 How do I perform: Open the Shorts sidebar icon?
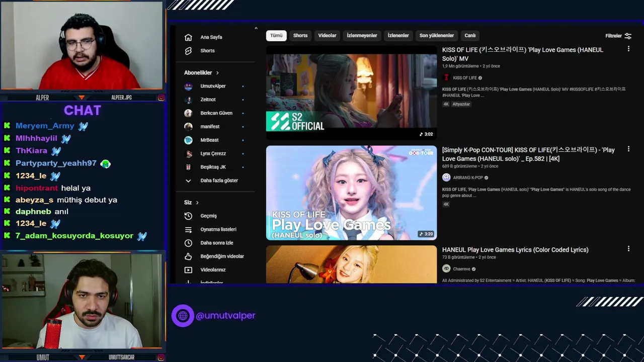(188, 51)
